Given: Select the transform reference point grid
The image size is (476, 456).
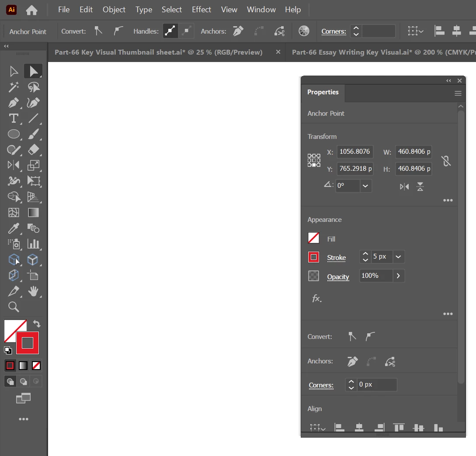Looking at the screenshot, I should 314,160.
